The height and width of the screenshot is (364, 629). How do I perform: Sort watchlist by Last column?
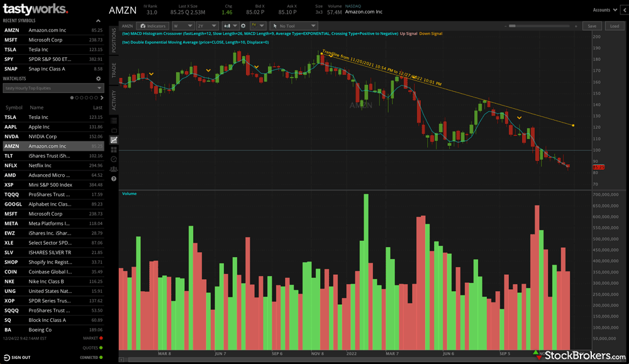pyautogui.click(x=98, y=108)
